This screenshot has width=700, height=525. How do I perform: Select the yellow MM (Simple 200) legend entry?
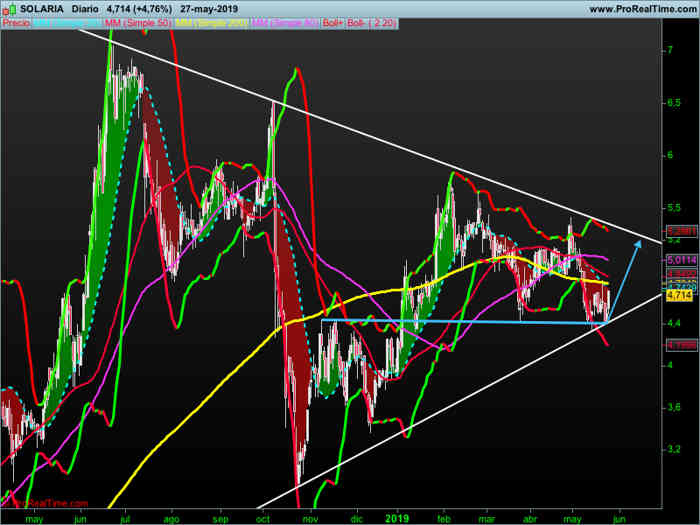212,23
